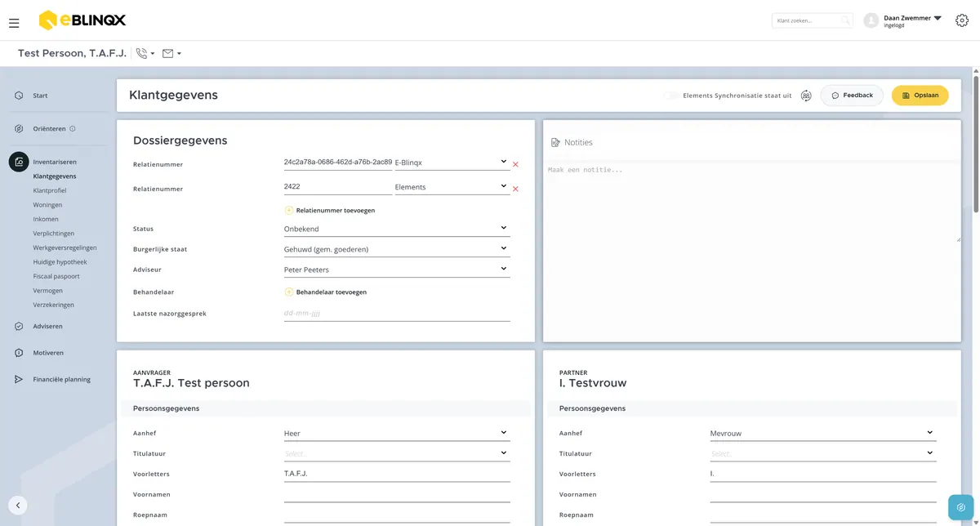
Task: Click the phone contact icon beside Test Persoon
Action: (142, 54)
